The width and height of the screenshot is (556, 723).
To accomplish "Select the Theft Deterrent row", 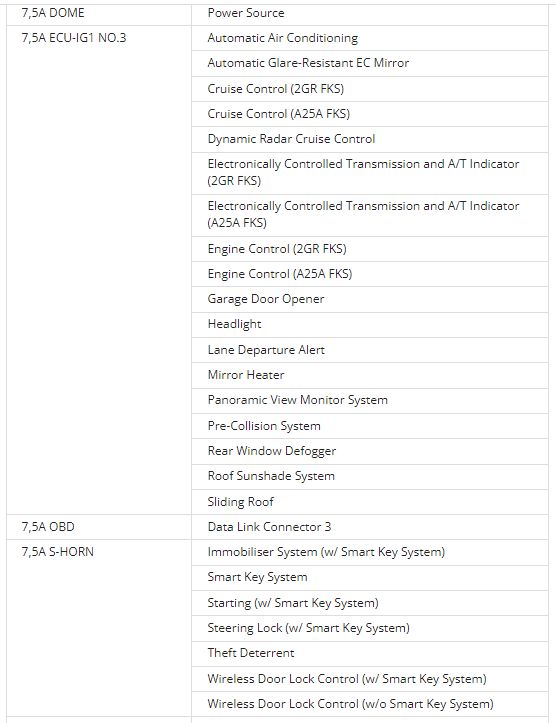I will click(370, 653).
